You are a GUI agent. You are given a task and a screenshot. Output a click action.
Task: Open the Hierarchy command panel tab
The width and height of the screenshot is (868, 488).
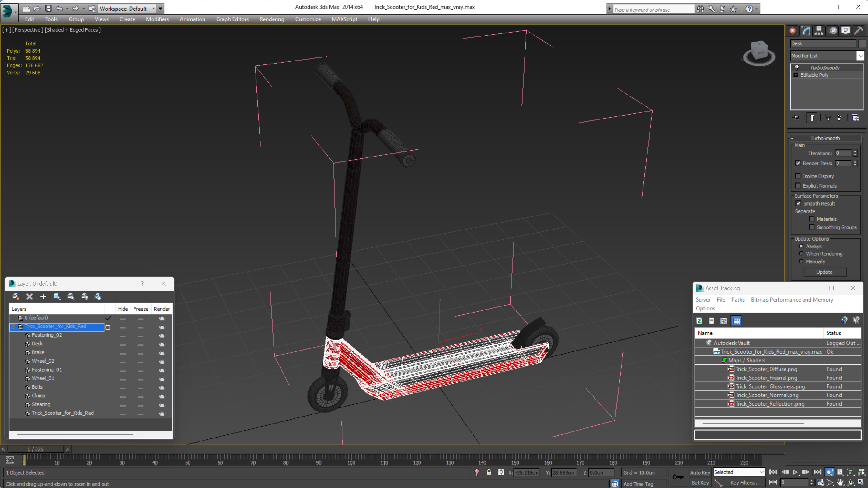pos(819,31)
